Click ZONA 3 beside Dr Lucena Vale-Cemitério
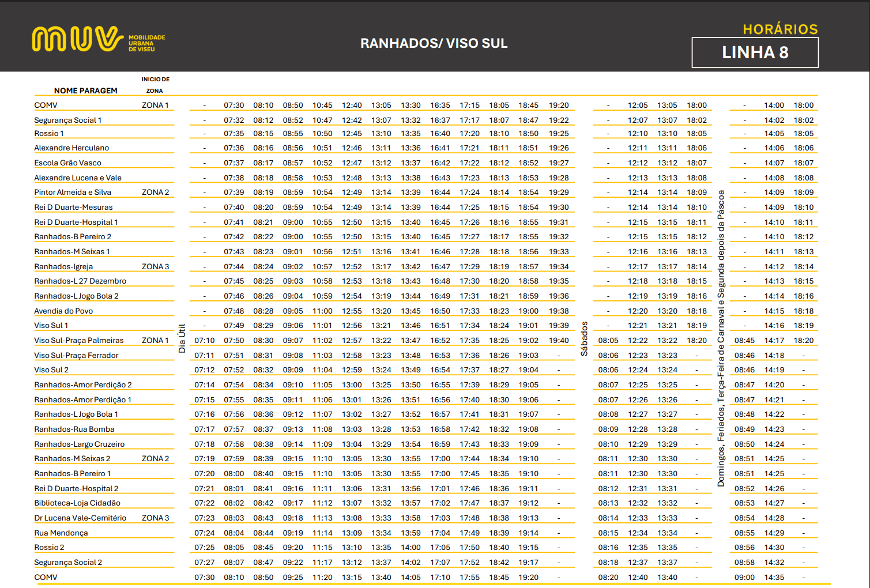The width and height of the screenshot is (870, 588). (x=155, y=518)
